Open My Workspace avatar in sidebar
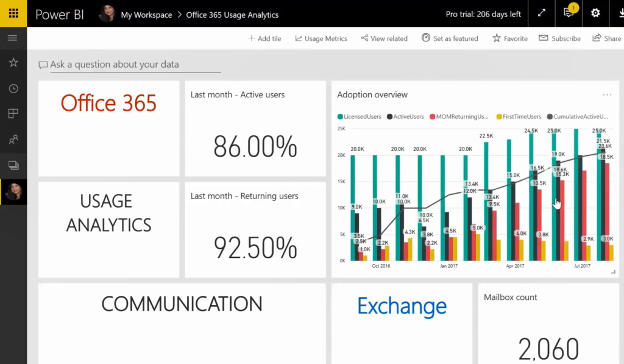This screenshot has width=624, height=364. click(x=13, y=192)
